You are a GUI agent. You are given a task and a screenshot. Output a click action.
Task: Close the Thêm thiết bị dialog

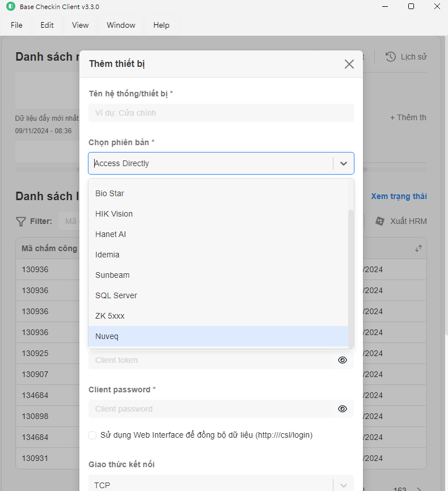pyautogui.click(x=349, y=64)
